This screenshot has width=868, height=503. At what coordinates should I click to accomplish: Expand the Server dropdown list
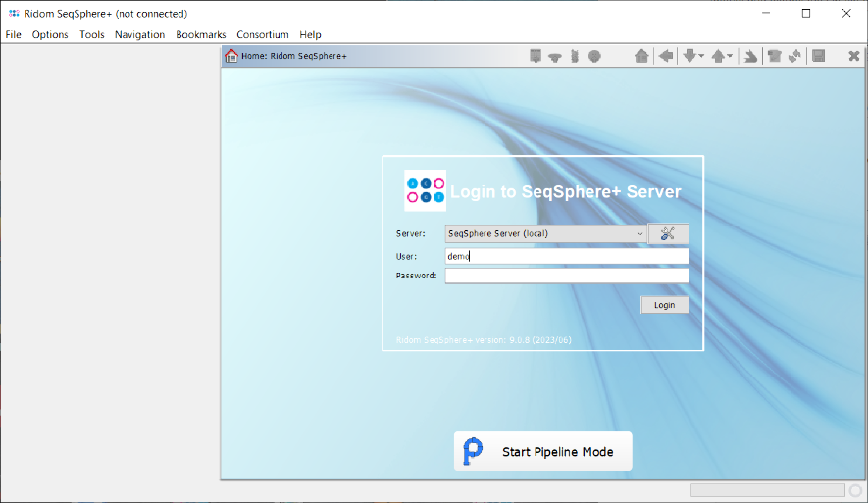[639, 233]
